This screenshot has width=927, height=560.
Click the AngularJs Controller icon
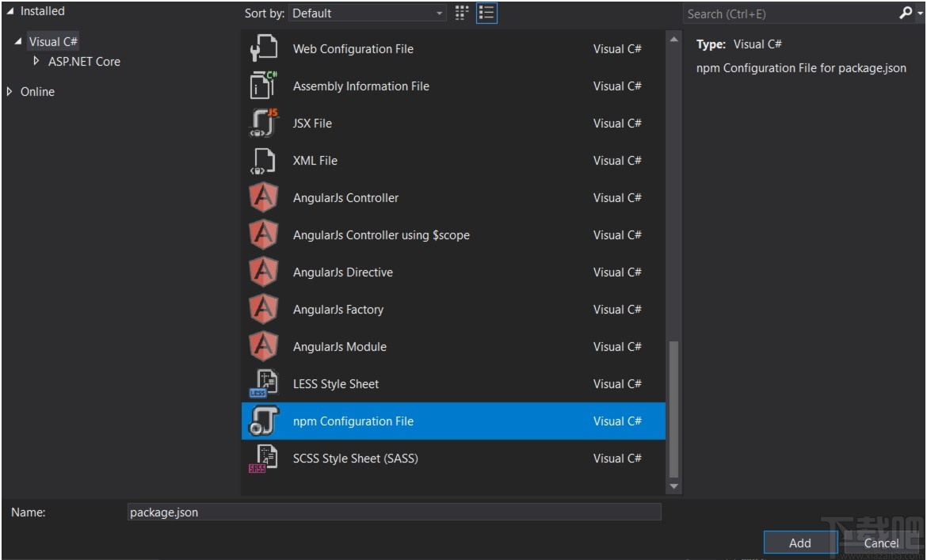point(262,197)
